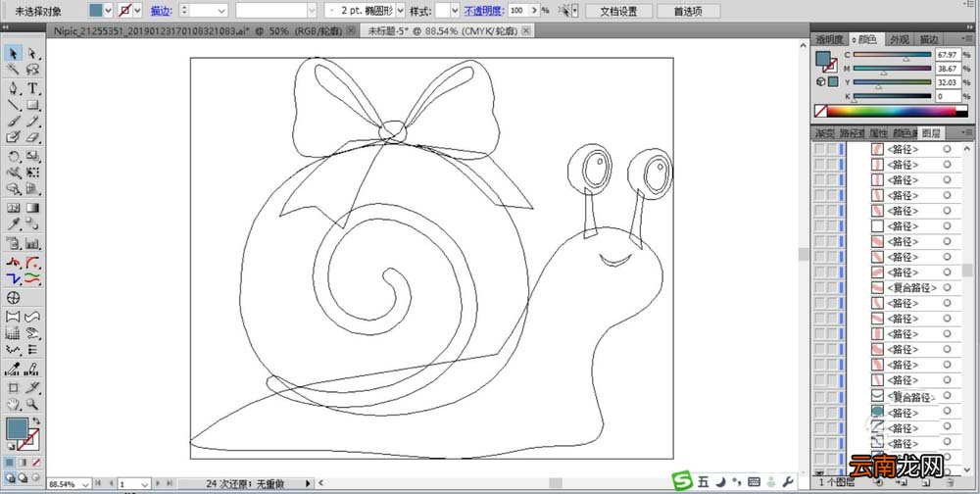Activate the Hand tool
Screen dimensions: 980x494
[x=13, y=404]
